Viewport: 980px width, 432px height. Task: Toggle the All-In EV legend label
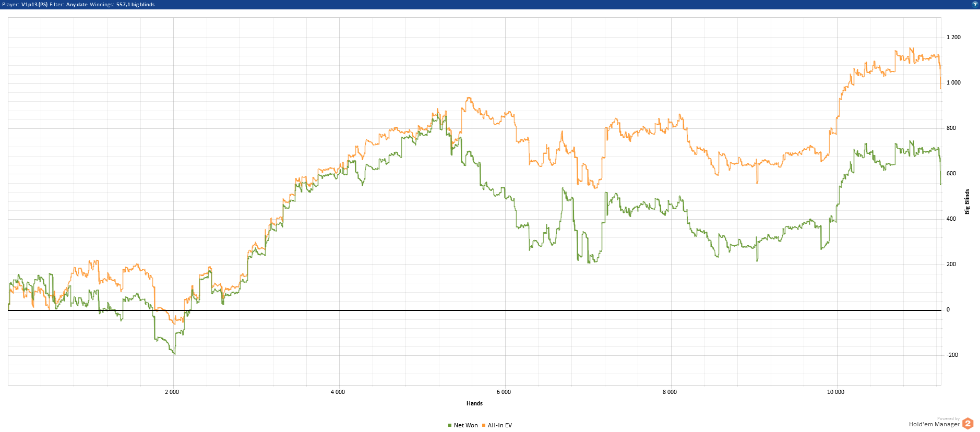(x=500, y=425)
